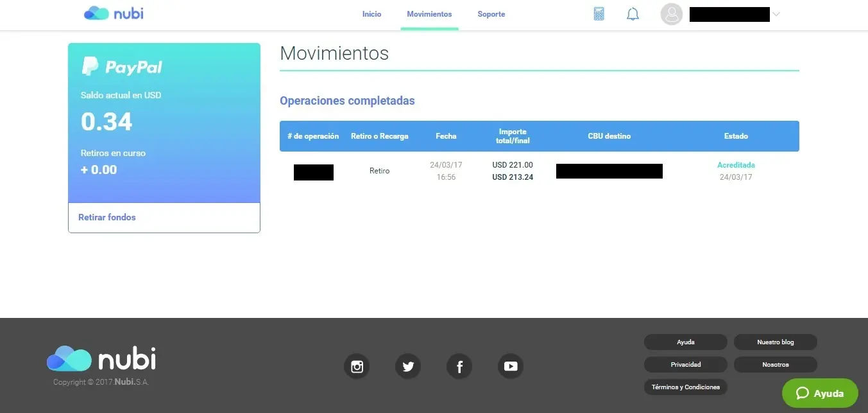Click the # de operación column header
The width and height of the screenshot is (868, 413).
pos(313,136)
